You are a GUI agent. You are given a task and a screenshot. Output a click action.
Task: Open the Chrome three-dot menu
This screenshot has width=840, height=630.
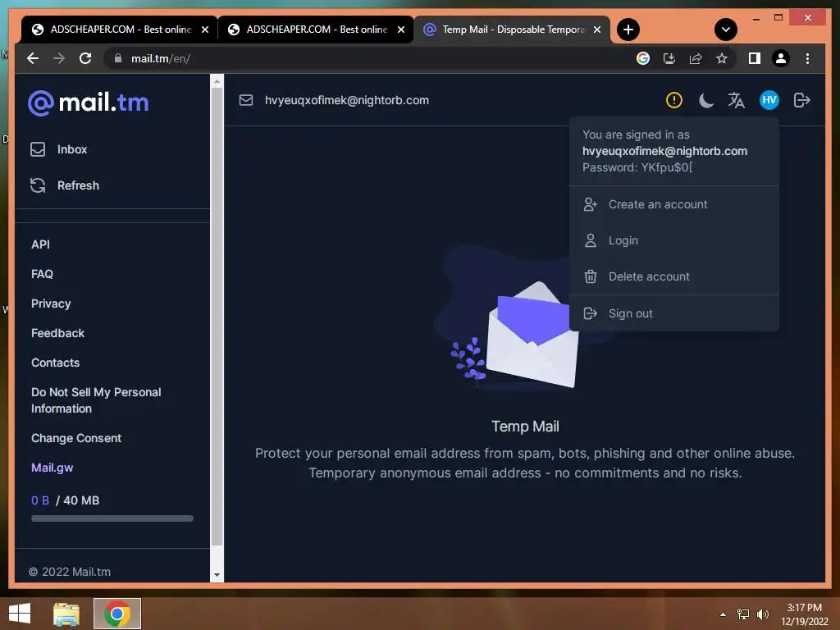[807, 58]
